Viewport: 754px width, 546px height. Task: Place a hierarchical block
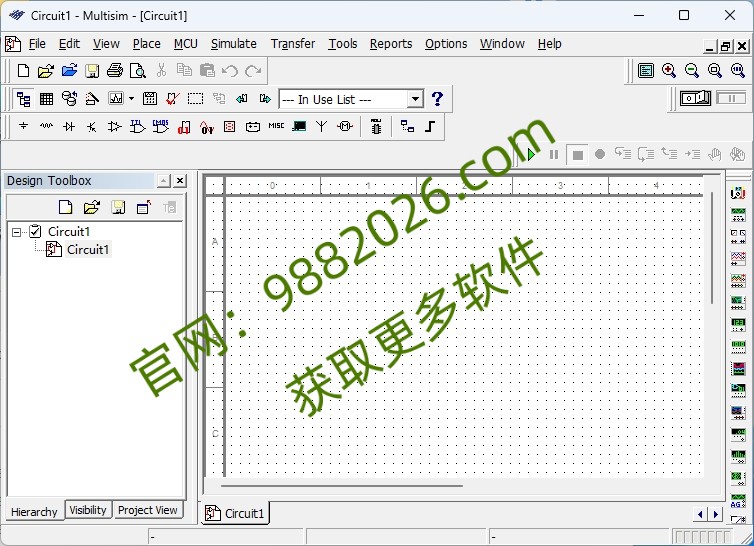407,127
